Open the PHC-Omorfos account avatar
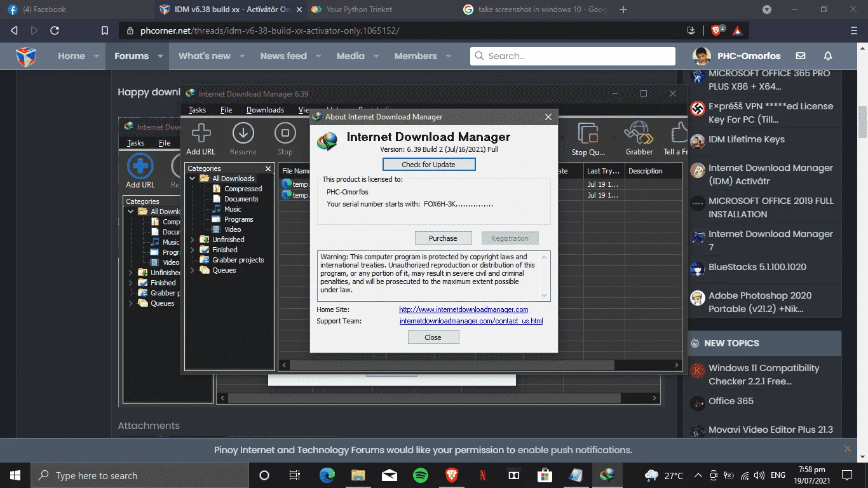The width and height of the screenshot is (868, 488). click(x=702, y=56)
